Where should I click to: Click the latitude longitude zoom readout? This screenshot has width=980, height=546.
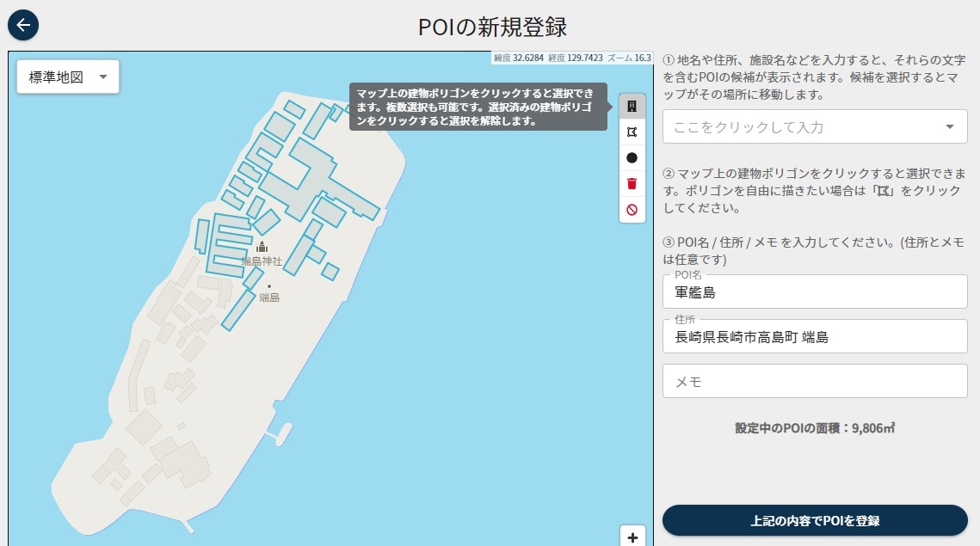[x=572, y=58]
